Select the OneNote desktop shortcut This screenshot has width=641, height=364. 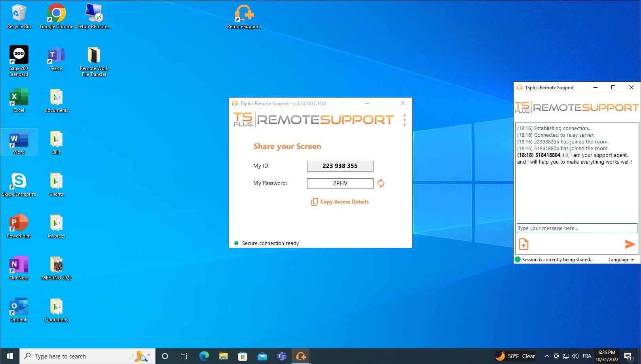click(x=19, y=268)
